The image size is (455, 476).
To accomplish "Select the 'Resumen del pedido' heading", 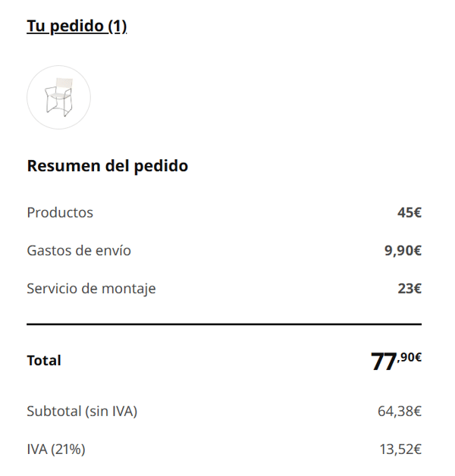I will tap(108, 166).
